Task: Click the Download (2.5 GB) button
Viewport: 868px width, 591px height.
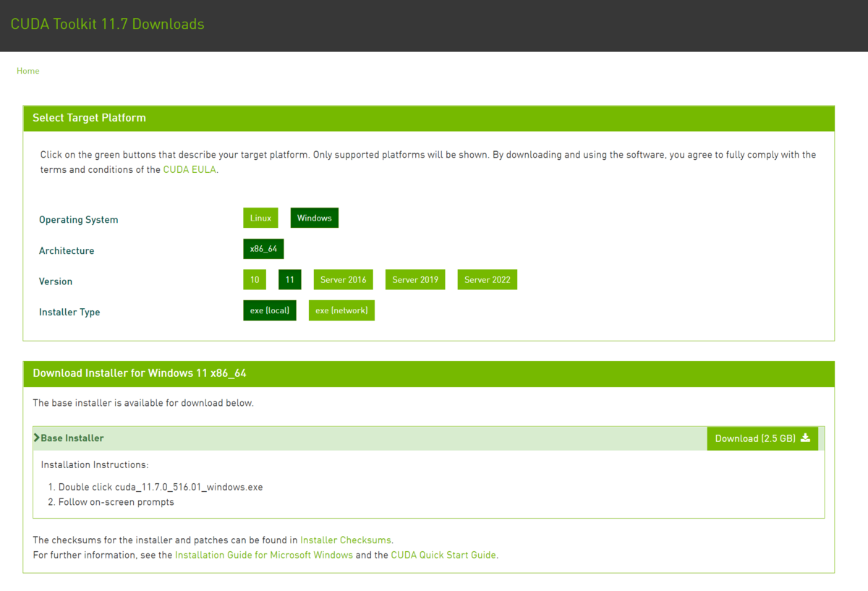Action: [762, 438]
